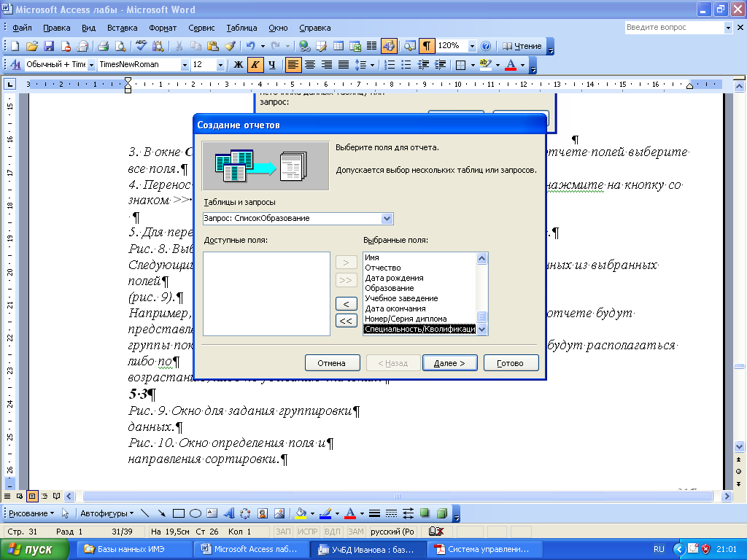
Task: Open Формат menu
Action: 163,28
